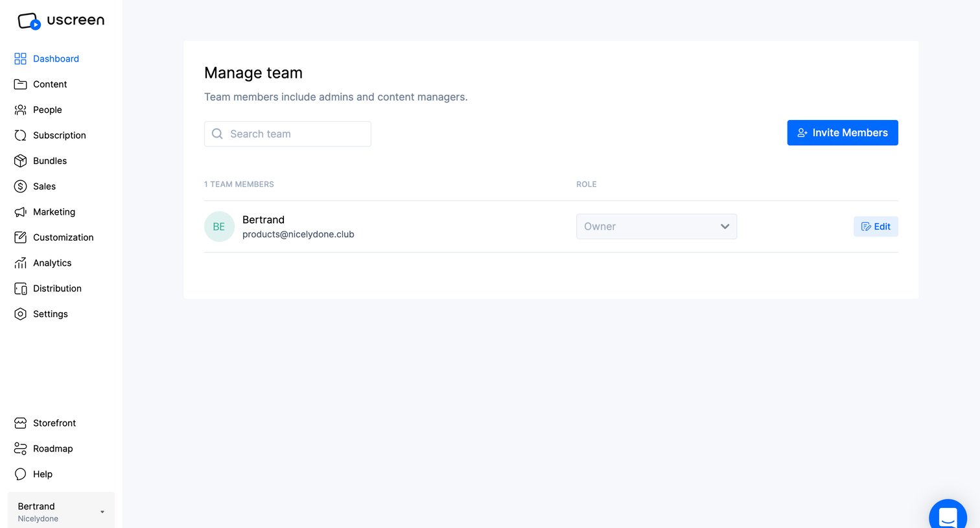980x528 pixels.
Task: Focus the Search team field
Action: tap(288, 134)
